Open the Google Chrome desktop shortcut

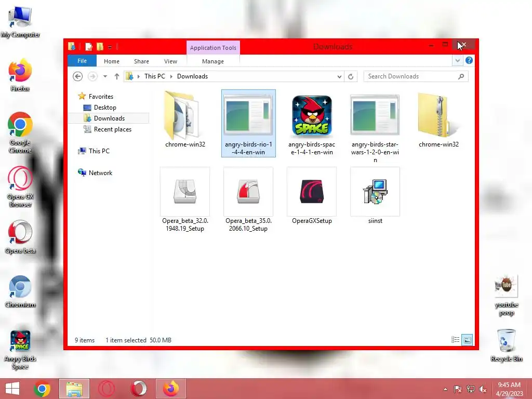pos(20,132)
